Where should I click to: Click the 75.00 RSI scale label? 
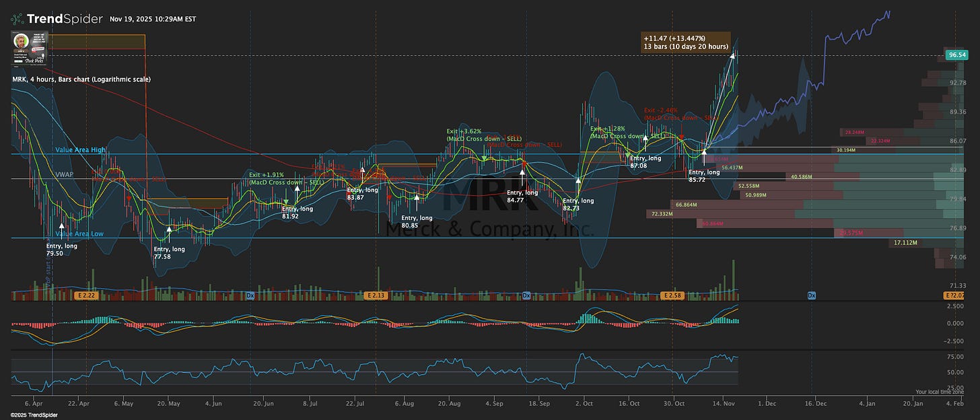click(956, 357)
